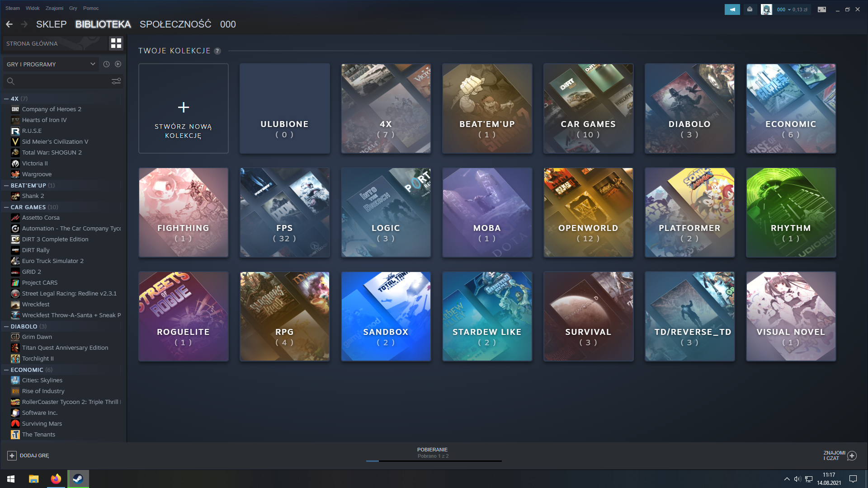The image size is (868, 488).
Task: Open collections help question mark
Action: point(217,51)
